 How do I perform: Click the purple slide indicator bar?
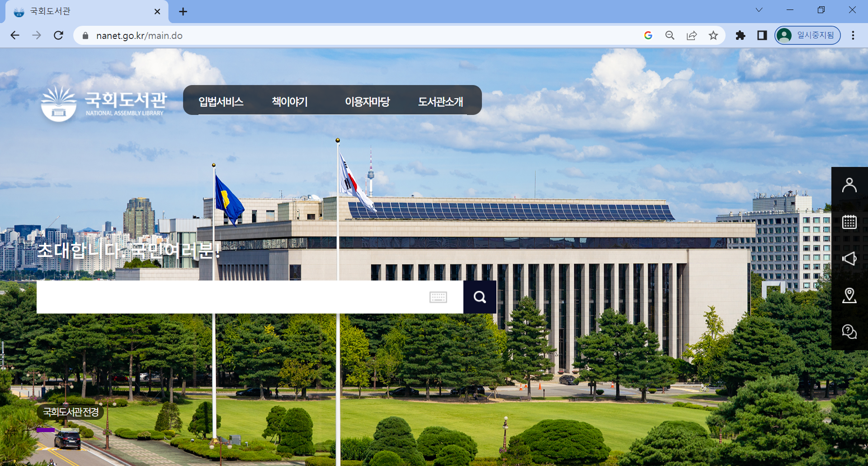[46, 430]
